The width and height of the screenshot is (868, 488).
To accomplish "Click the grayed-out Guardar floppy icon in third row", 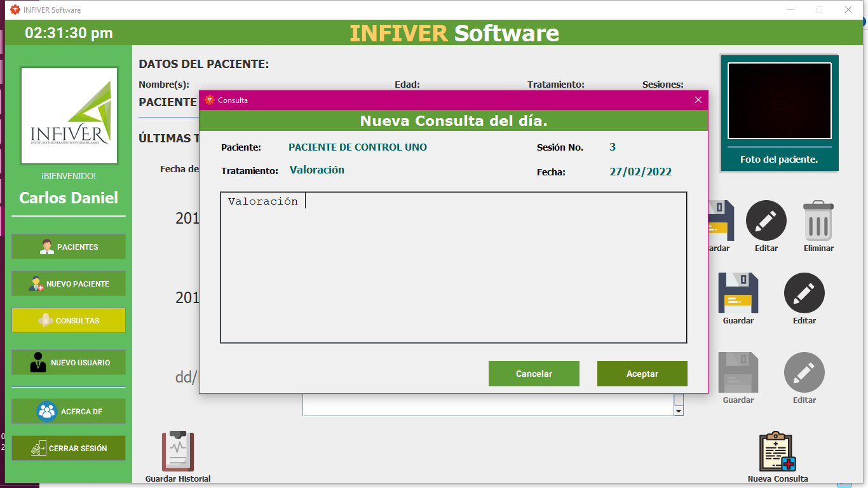I will click(x=738, y=372).
